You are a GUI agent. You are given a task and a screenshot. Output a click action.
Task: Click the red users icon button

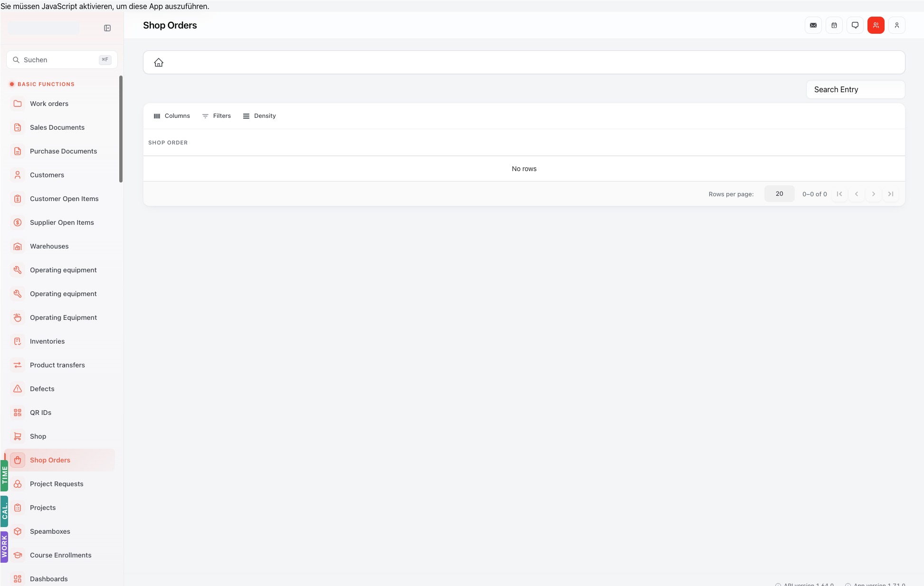pos(876,25)
